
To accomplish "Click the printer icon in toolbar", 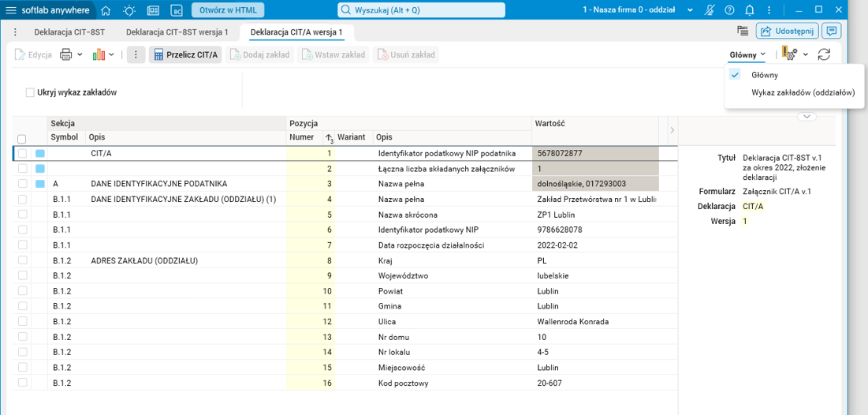I will click(x=66, y=54).
